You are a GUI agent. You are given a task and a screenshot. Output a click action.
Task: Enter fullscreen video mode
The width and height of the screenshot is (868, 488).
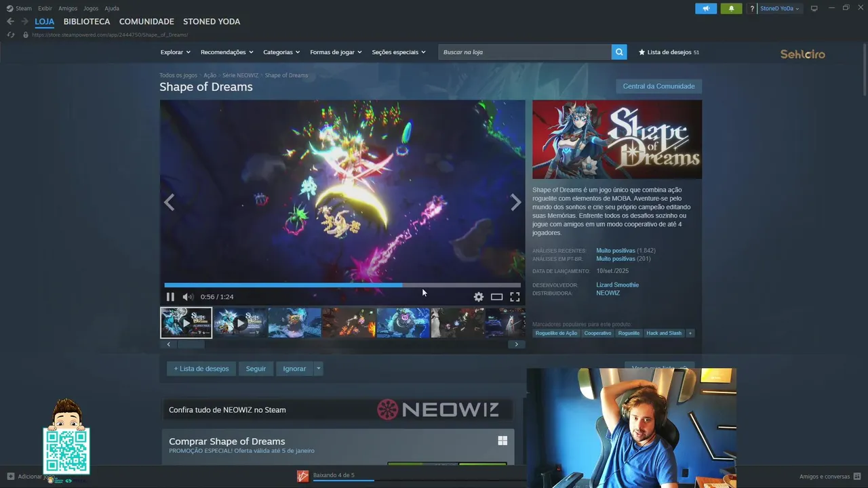(515, 297)
